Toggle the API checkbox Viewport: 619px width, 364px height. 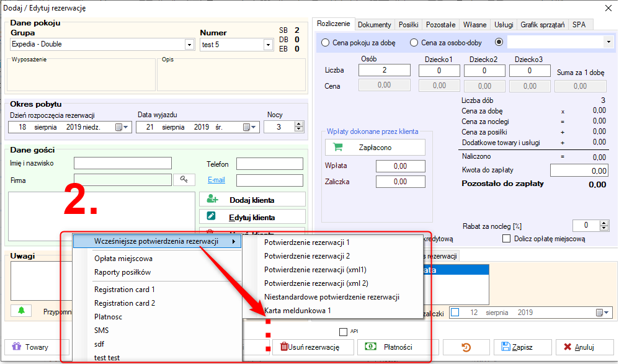[343, 332]
